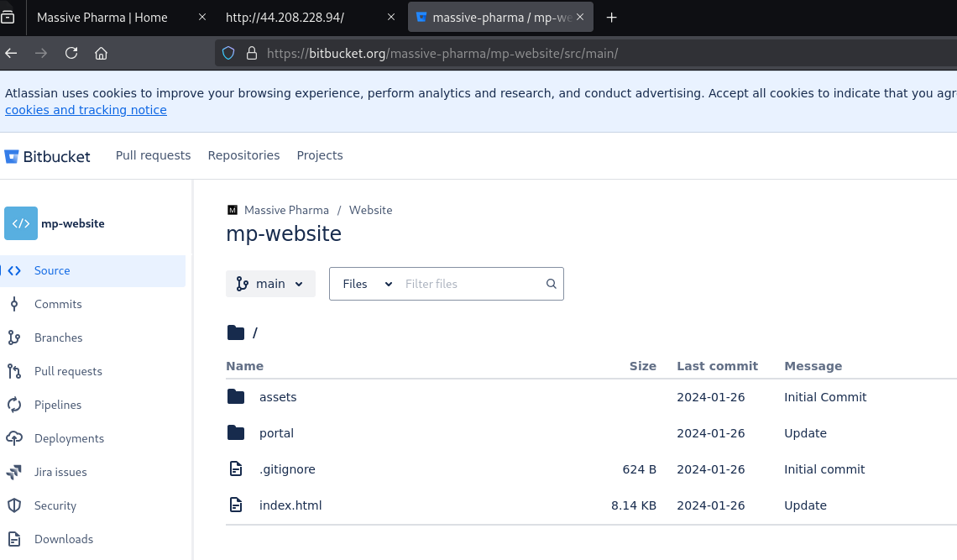Click the Downloads file icon in sidebar
957x560 pixels.
(14, 539)
